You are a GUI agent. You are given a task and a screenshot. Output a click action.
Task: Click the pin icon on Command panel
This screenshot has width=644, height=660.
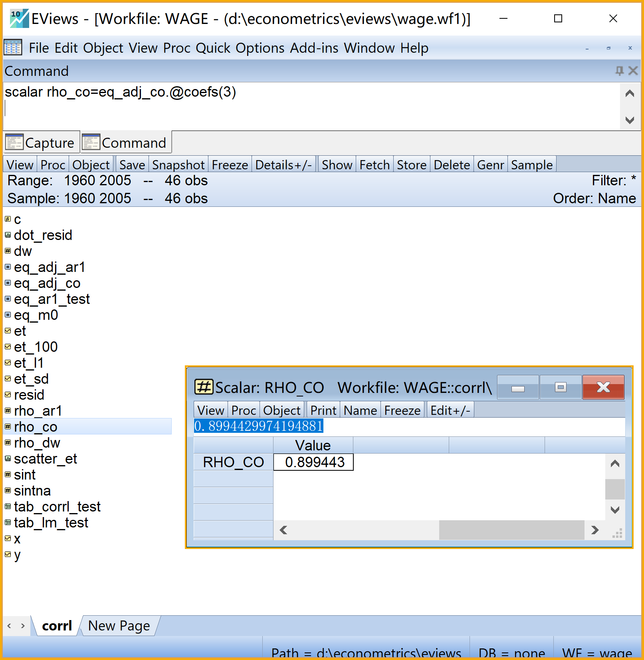tap(619, 71)
